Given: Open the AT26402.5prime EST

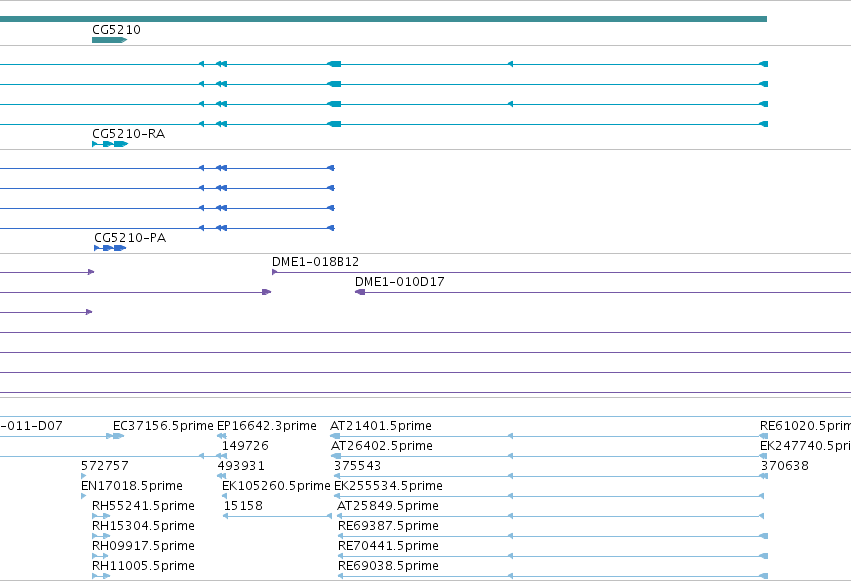Looking at the screenshot, I should 382,446.
